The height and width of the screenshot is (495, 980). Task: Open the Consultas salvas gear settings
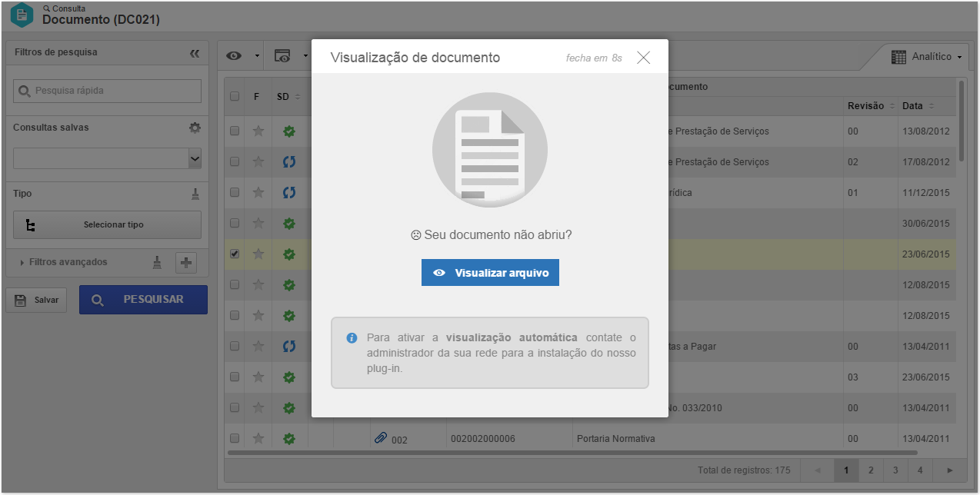[195, 128]
